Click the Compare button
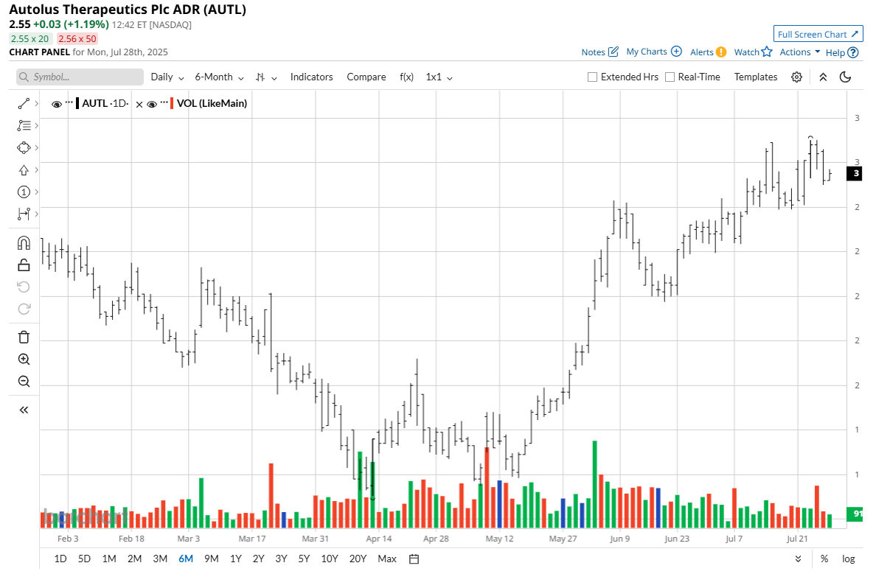Image resolution: width=890 pixels, height=588 pixels. [x=366, y=77]
